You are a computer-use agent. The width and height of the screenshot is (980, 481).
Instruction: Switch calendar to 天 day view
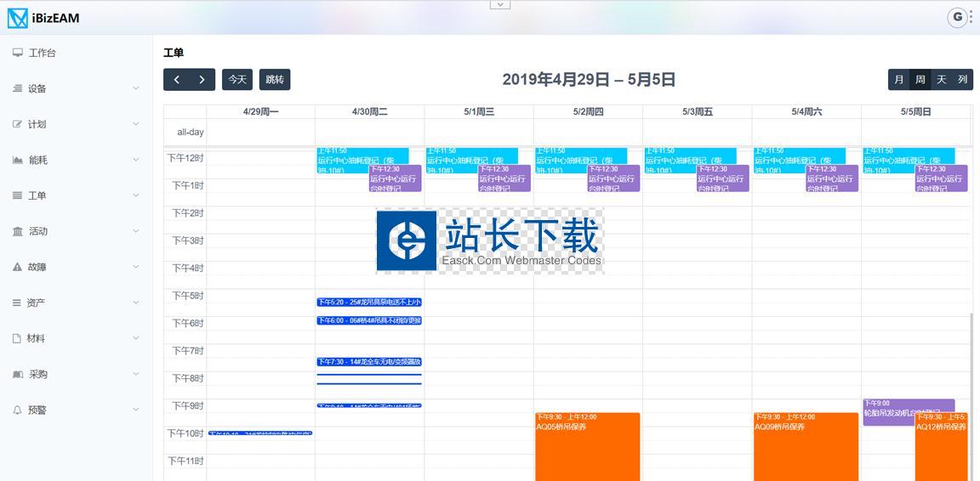point(941,80)
